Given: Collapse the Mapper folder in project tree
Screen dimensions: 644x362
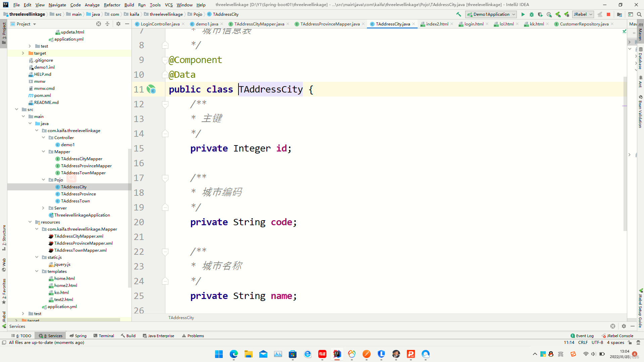Looking at the screenshot, I should click(43, 152).
